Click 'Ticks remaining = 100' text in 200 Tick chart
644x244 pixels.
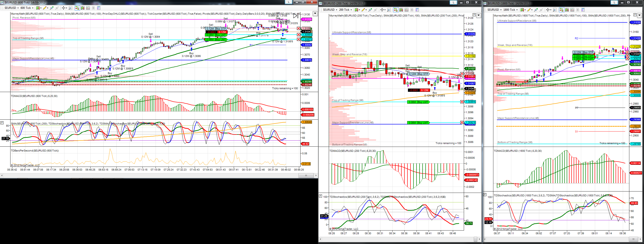pos(448,143)
